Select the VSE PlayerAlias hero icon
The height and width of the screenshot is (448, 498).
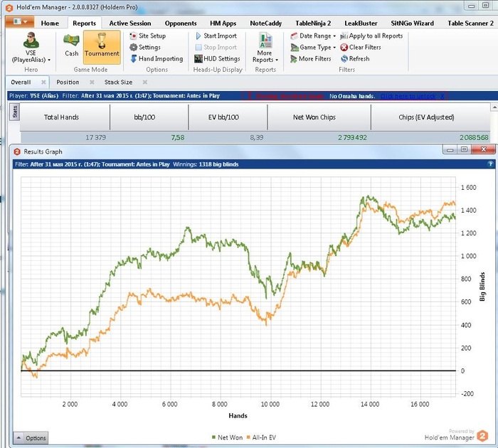31,41
